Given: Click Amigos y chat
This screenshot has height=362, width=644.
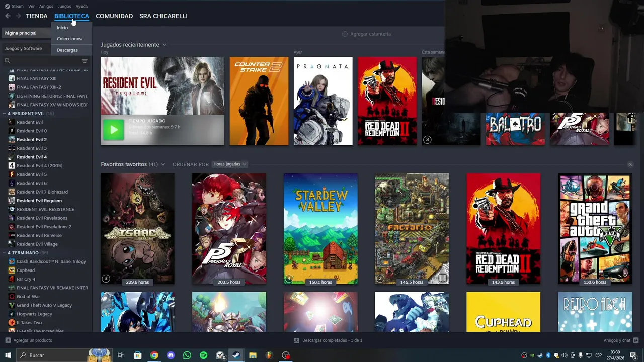Looking at the screenshot, I should tap(617, 340).
